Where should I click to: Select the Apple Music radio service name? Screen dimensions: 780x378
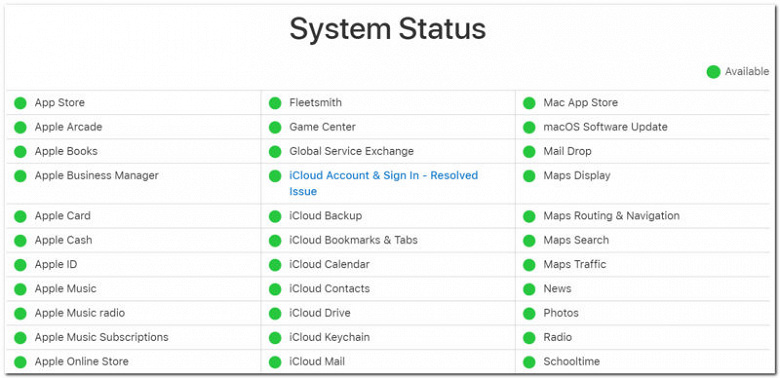(x=80, y=313)
